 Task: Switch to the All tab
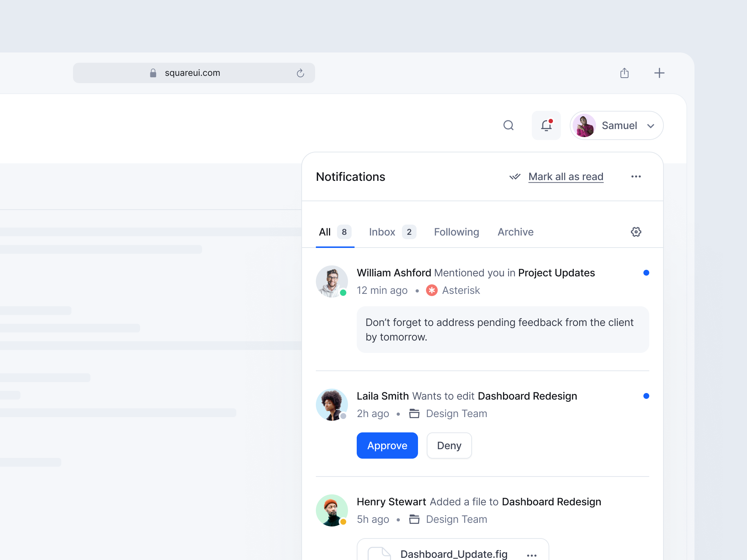click(335, 232)
